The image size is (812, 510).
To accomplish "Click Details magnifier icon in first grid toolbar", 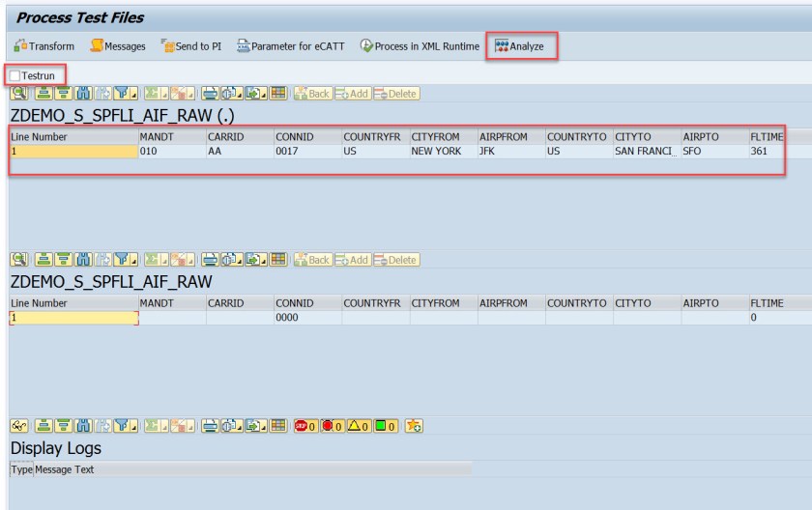I will click(x=18, y=94).
